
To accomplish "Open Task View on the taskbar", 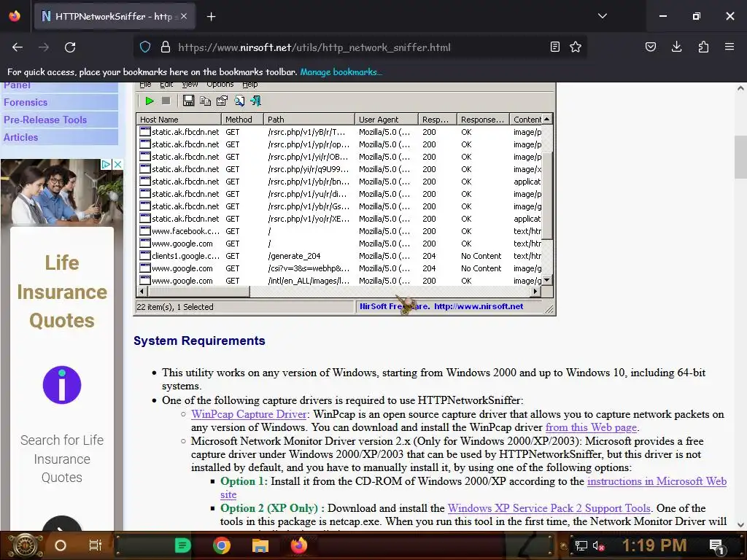I will click(96, 545).
